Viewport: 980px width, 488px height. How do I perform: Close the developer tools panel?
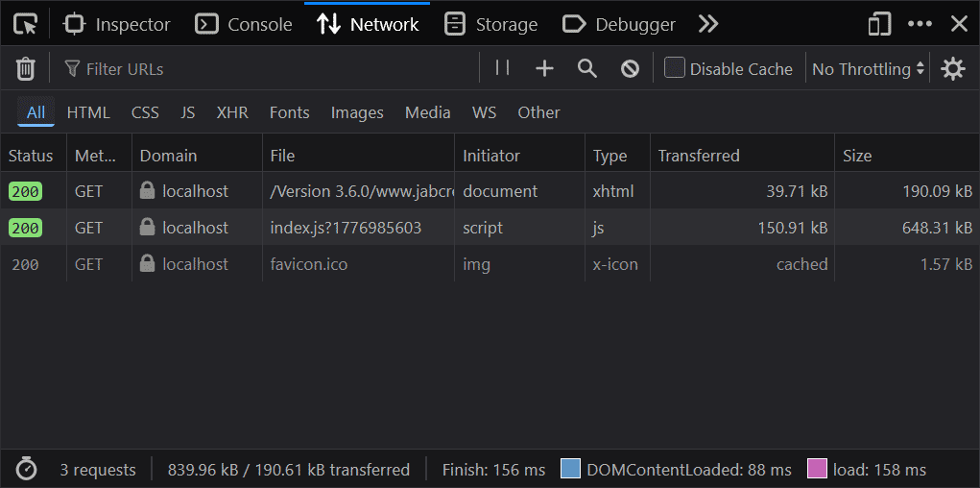click(959, 24)
